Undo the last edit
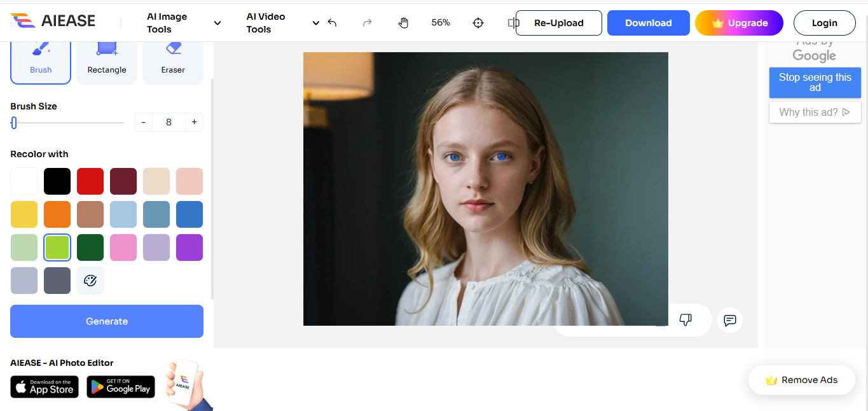Viewport: 868px width, 411px height. [332, 22]
